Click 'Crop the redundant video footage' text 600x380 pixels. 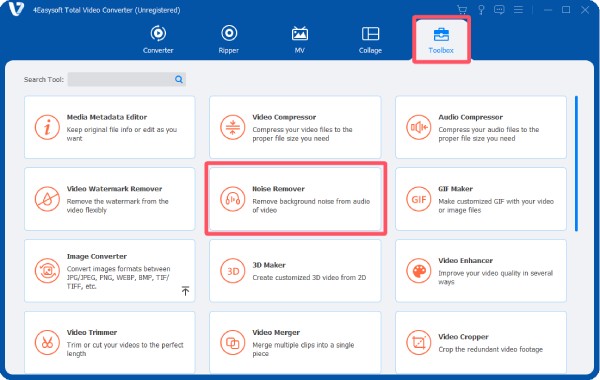pos(491,349)
